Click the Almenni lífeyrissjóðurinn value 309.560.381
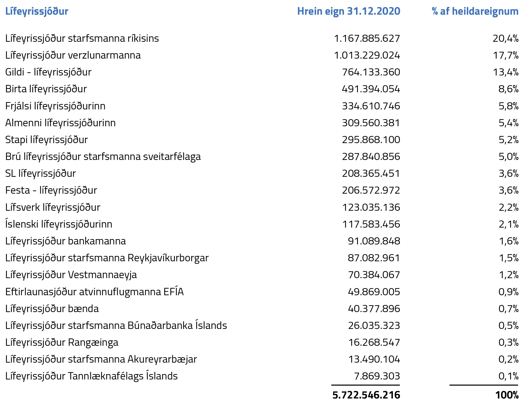This screenshot has height=409, width=532. click(371, 123)
